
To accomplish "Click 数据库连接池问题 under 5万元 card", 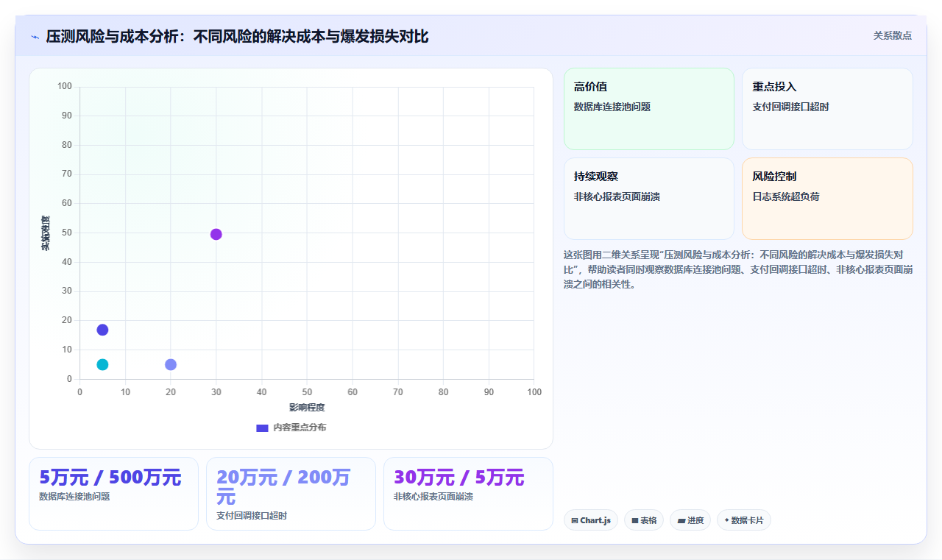I will click(74, 497).
